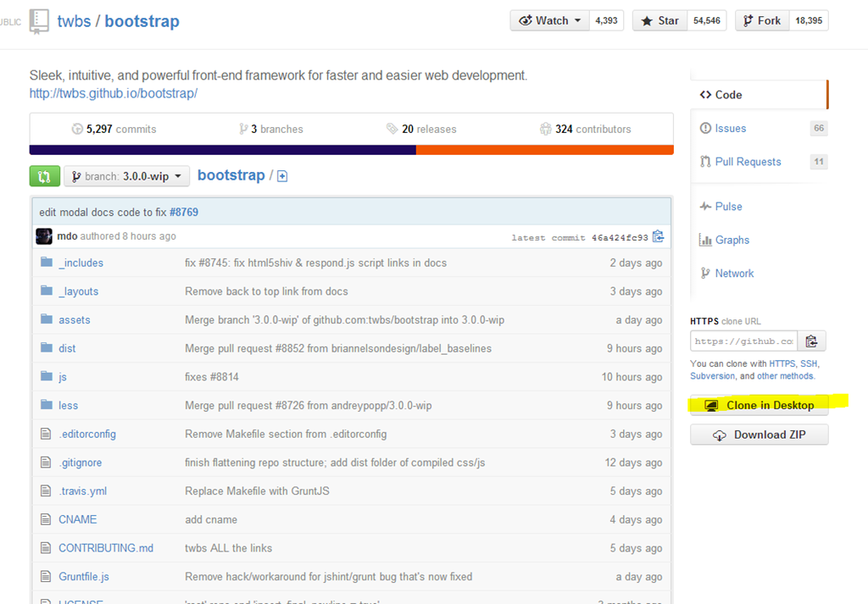View the 54,546 stargazers count
868x604 pixels.
tap(706, 20)
